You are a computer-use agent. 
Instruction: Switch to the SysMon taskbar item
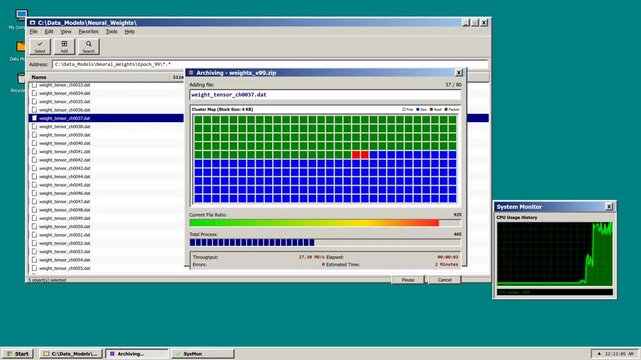tap(203, 354)
